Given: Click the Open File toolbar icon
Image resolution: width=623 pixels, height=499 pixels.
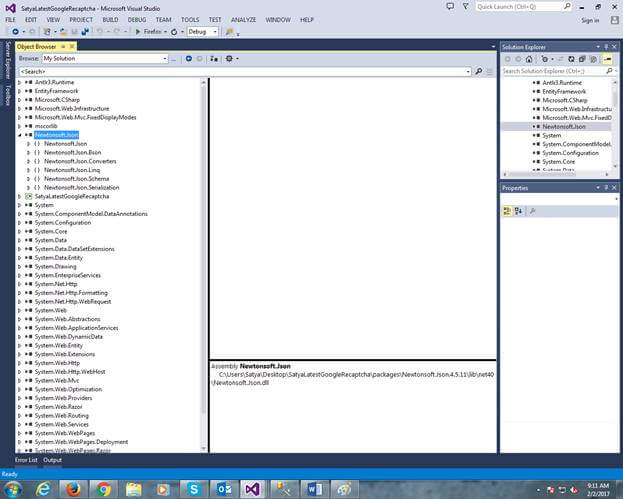Looking at the screenshot, I should pyautogui.click(x=63, y=31).
